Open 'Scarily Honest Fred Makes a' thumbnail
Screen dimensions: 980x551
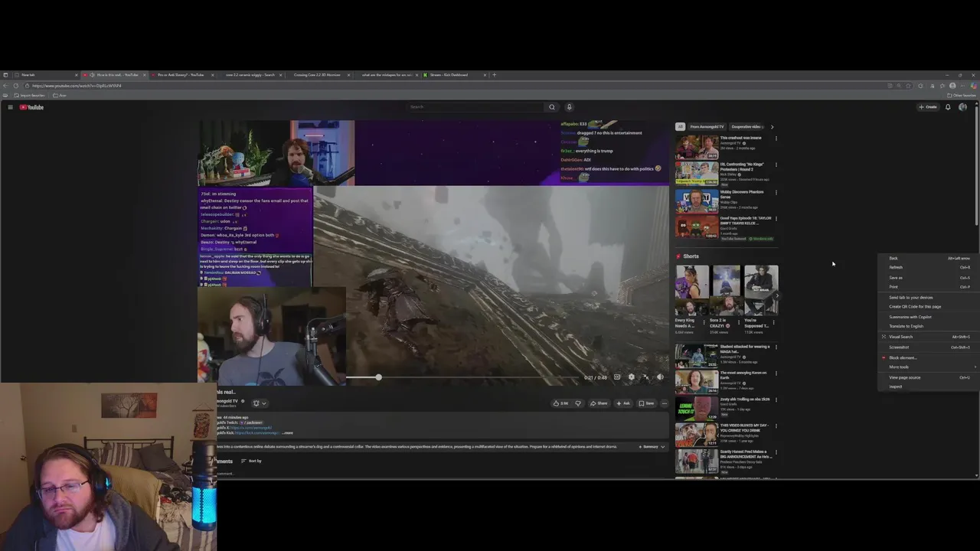pyautogui.click(x=697, y=461)
